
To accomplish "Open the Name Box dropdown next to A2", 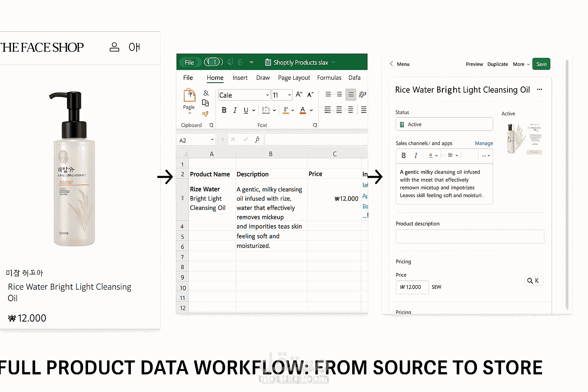I will point(212,140).
